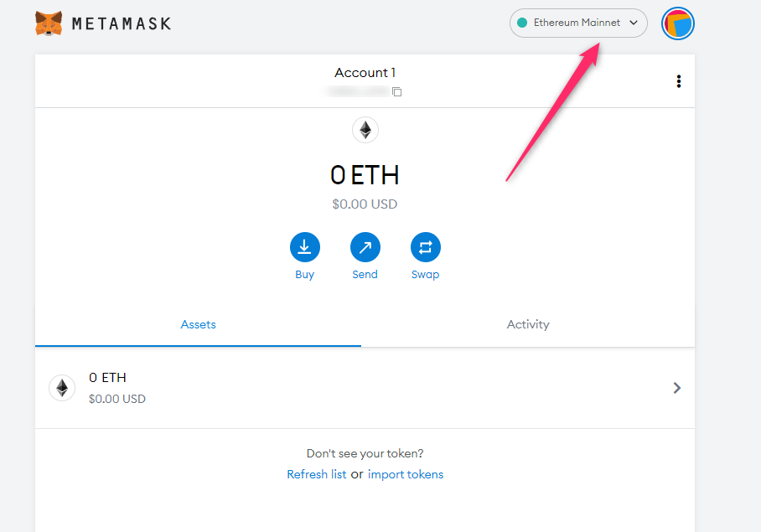Switch to the Assets tab
Screen dimensions: 761x532
click(198, 324)
